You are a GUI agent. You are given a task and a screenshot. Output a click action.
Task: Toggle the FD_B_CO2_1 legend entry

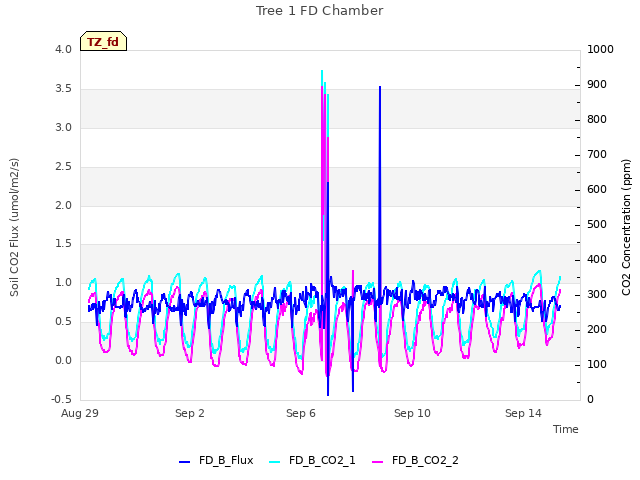313,460
